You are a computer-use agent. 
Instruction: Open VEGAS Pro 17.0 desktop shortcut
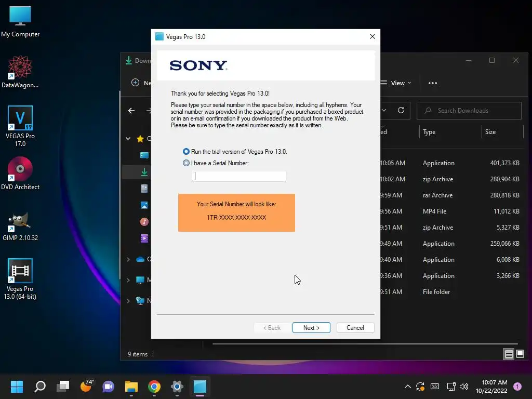20,126
